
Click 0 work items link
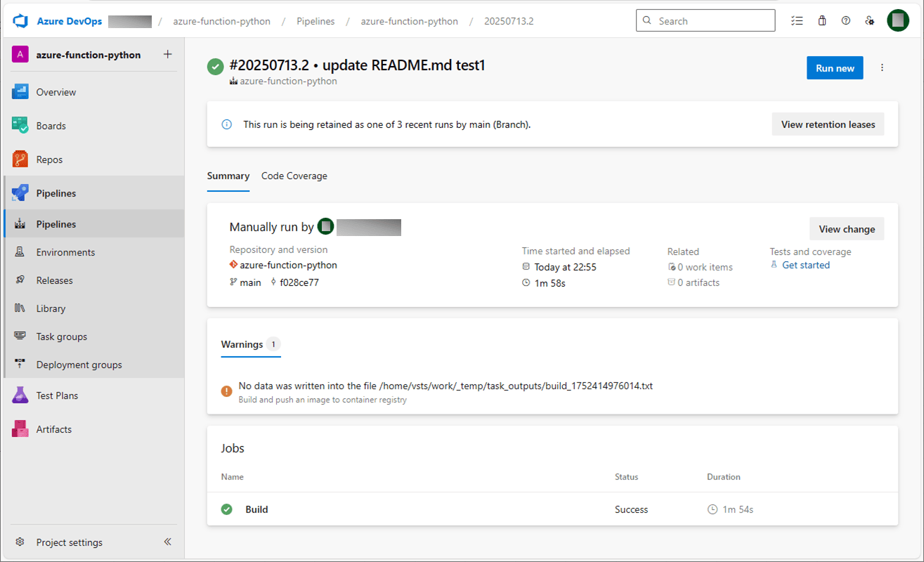705,267
